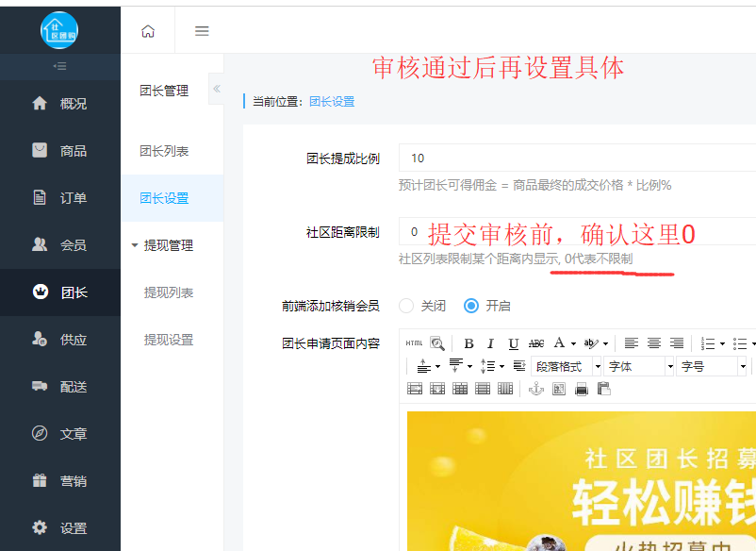This screenshot has width=756, height=551.
Task: Click the unordered bullet list icon
Action: [x=740, y=343]
